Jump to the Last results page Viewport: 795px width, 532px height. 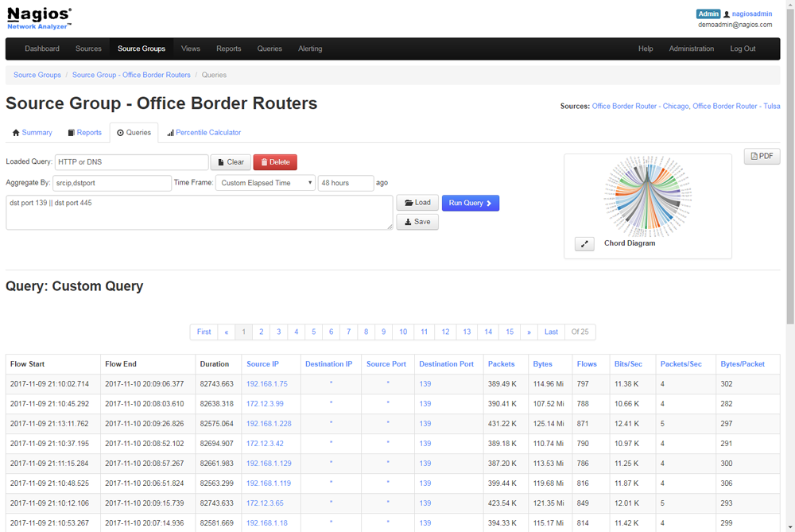551,332
